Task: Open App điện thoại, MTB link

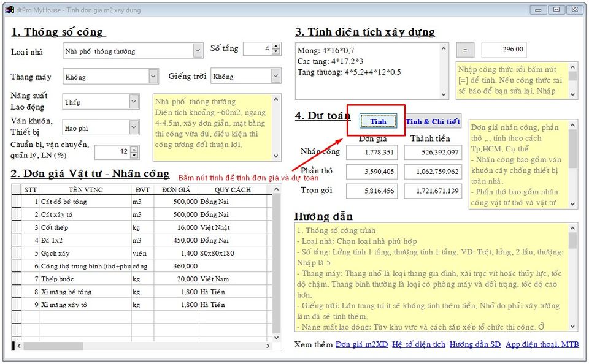Action: point(542,344)
